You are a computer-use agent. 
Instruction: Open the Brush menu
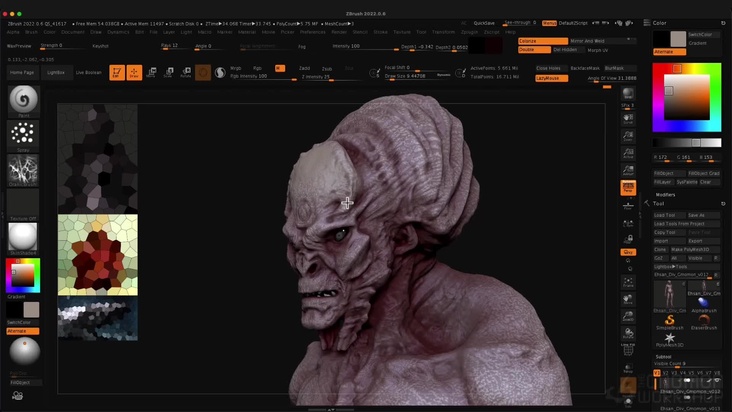(31, 32)
